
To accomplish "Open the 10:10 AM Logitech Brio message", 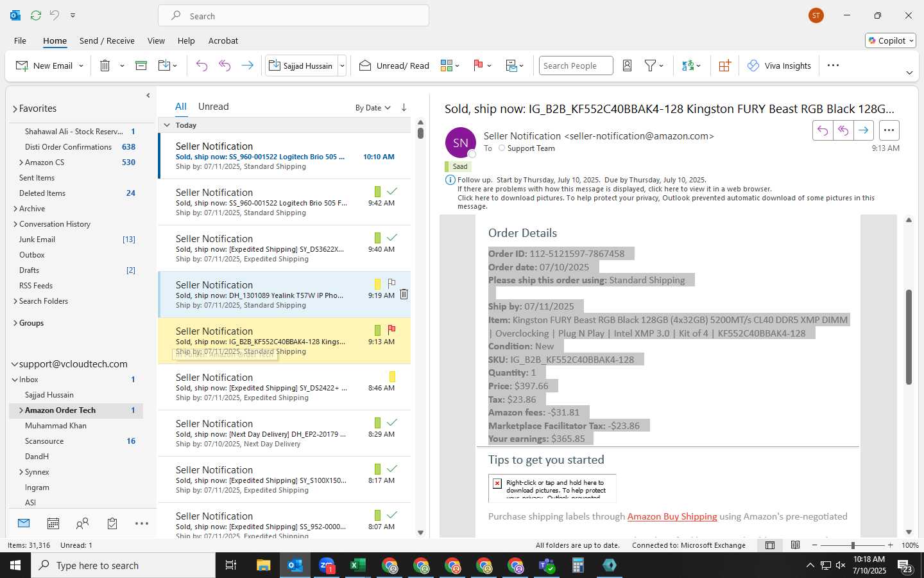I will pyautogui.click(x=285, y=156).
